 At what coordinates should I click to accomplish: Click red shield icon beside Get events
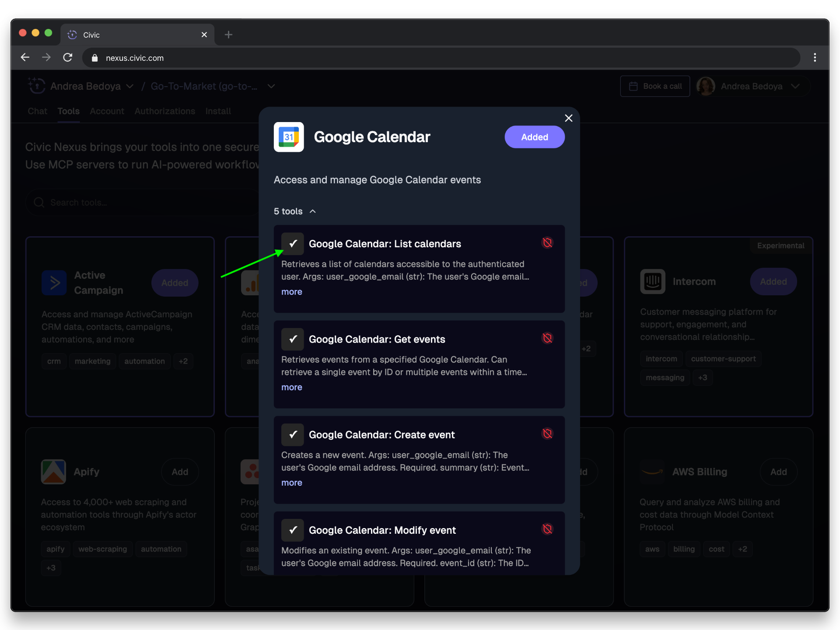[547, 338]
